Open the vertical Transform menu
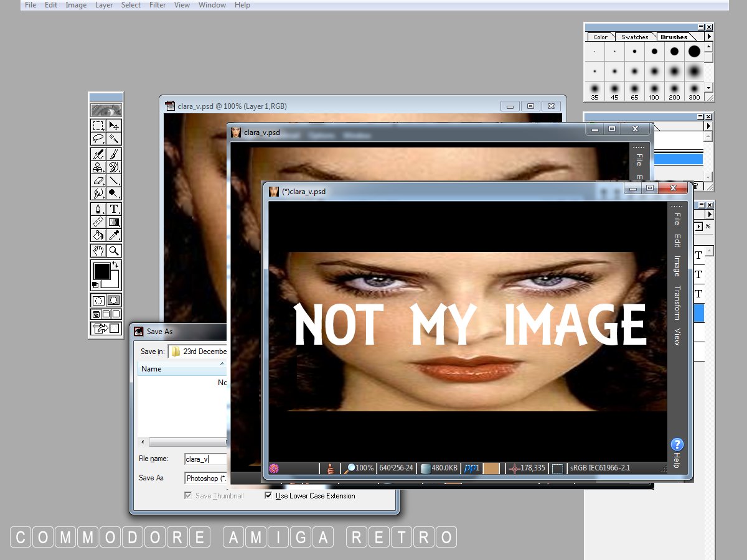This screenshot has width=747, height=560. click(x=677, y=303)
